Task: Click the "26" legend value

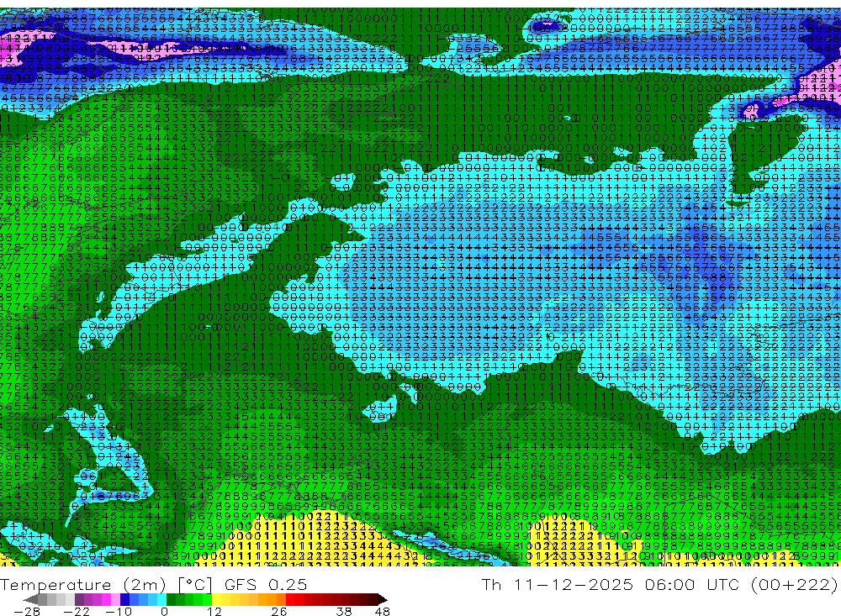Action: pos(279,611)
